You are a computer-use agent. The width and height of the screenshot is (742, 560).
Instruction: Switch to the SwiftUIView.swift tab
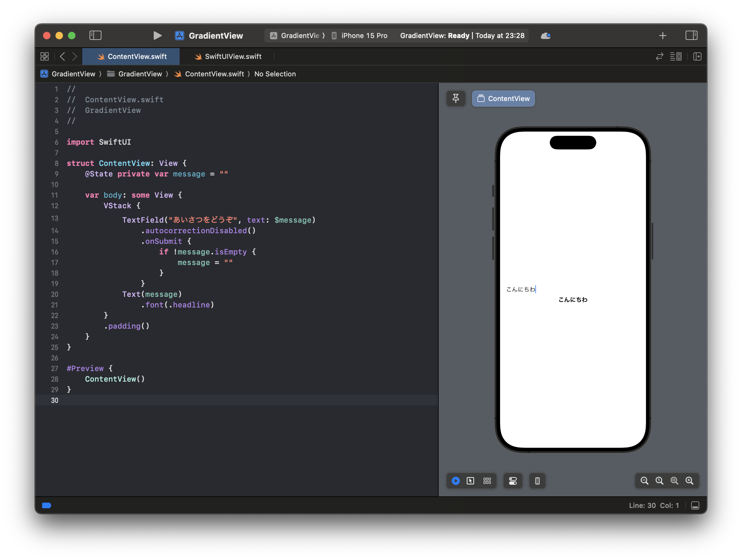tap(233, 56)
